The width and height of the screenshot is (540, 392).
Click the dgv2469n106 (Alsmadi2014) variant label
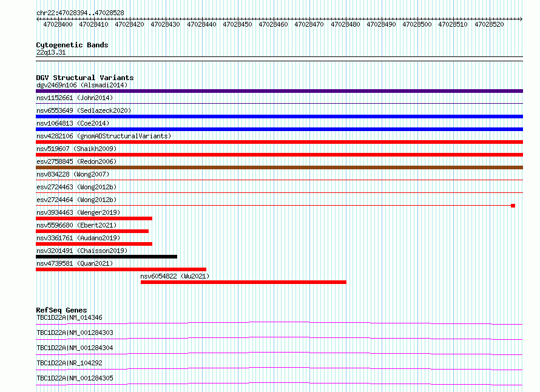coord(82,85)
